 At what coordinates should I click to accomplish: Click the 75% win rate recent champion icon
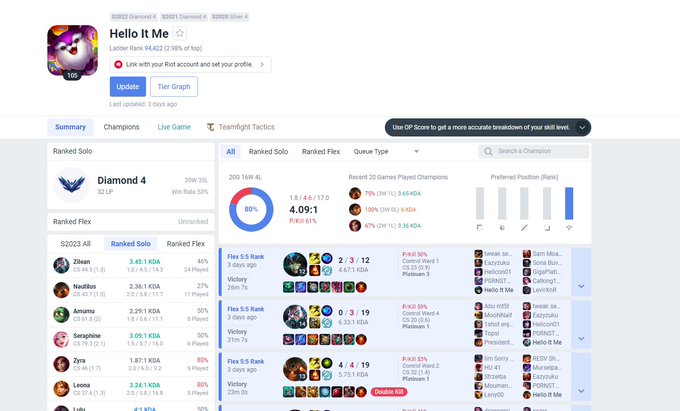coord(355,193)
